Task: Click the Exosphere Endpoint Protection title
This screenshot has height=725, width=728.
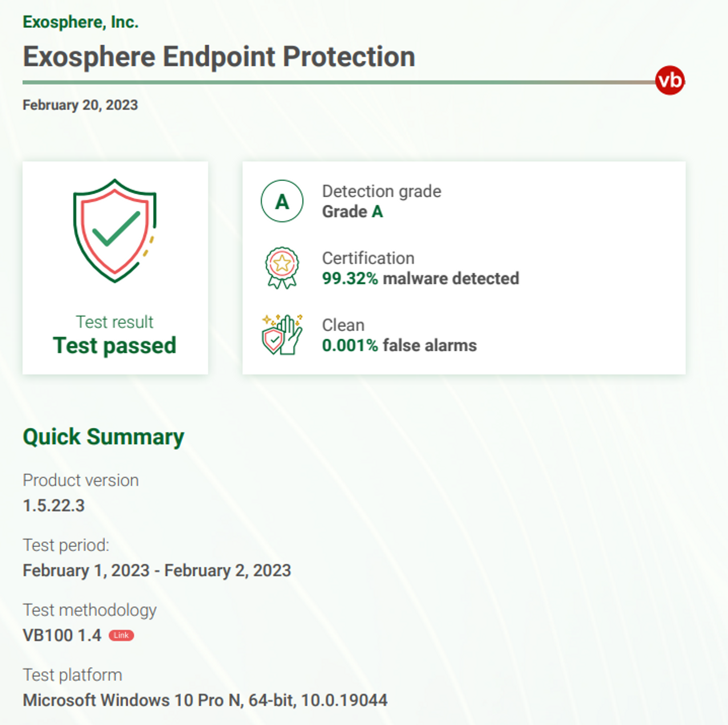Action: click(x=219, y=57)
